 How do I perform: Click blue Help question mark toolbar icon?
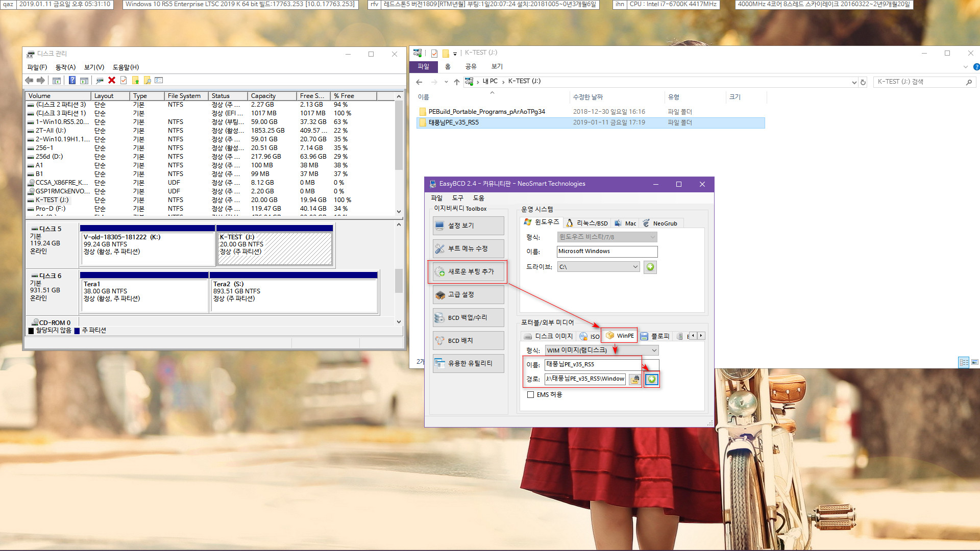(x=72, y=80)
